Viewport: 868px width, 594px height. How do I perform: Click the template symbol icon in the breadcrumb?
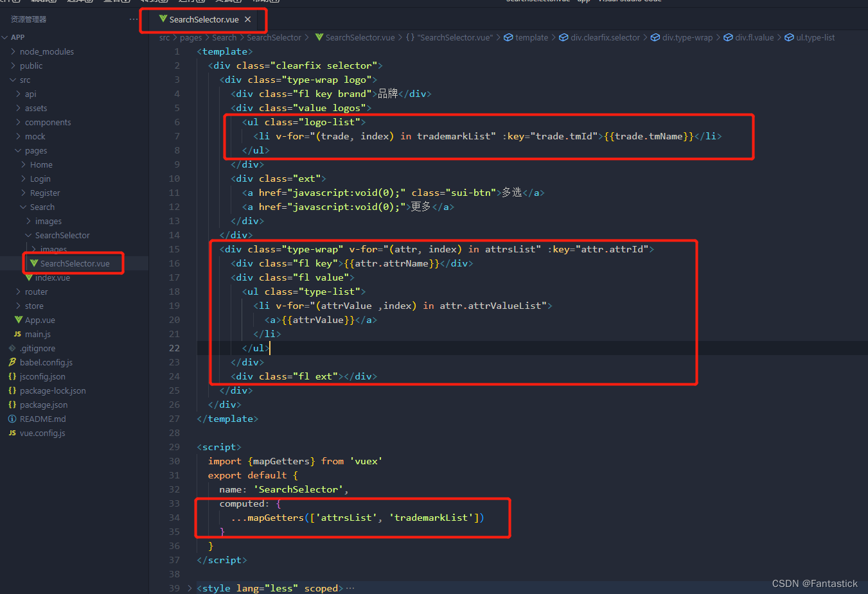(508, 37)
